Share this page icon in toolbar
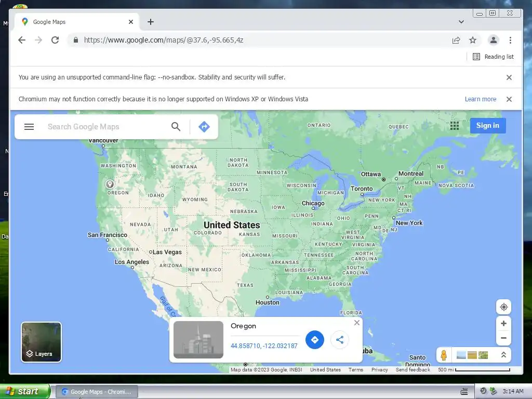 [x=456, y=41]
